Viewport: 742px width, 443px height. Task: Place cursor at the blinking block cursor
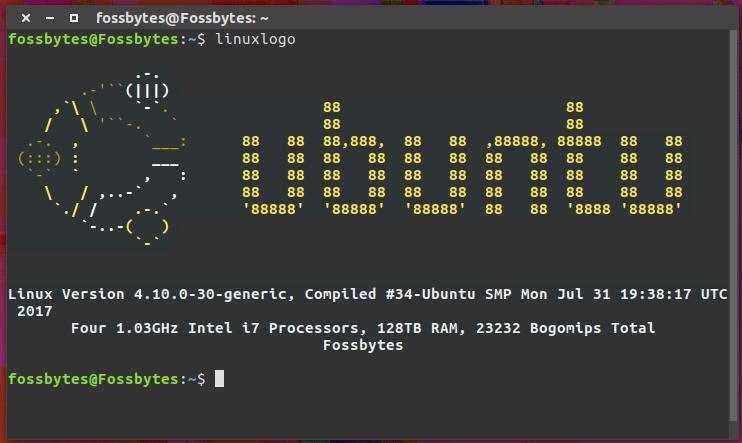[219, 379]
